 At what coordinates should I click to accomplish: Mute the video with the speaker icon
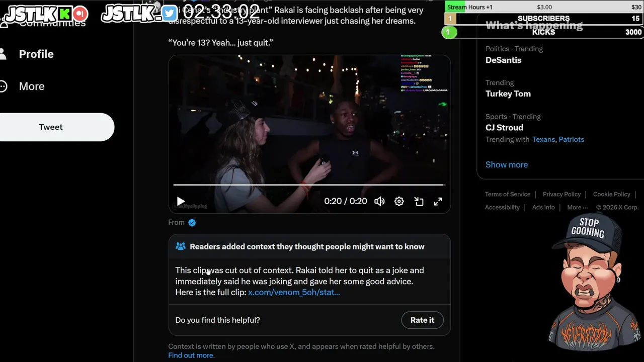click(379, 201)
